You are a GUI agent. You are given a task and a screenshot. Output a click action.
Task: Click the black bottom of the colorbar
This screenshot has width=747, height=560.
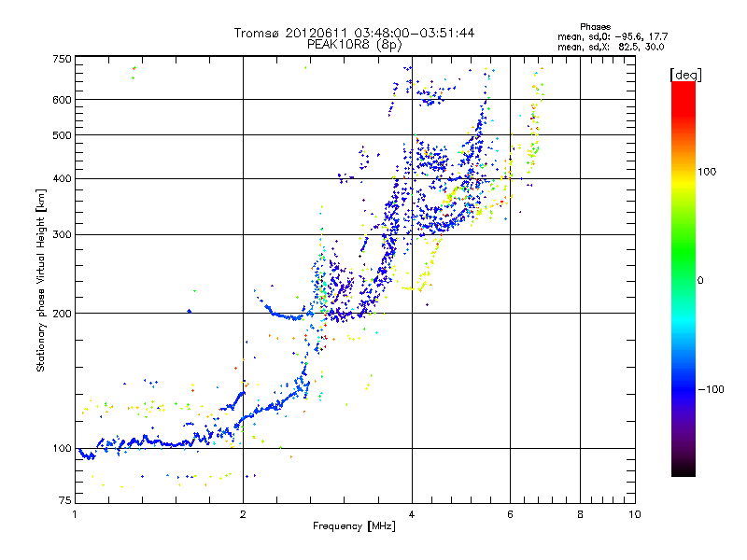coord(684,470)
